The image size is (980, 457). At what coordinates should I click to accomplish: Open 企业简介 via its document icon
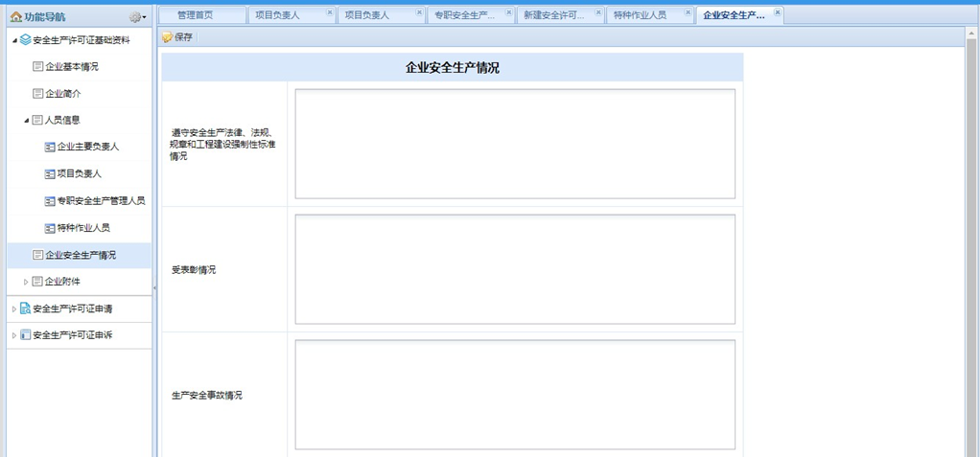pos(38,94)
